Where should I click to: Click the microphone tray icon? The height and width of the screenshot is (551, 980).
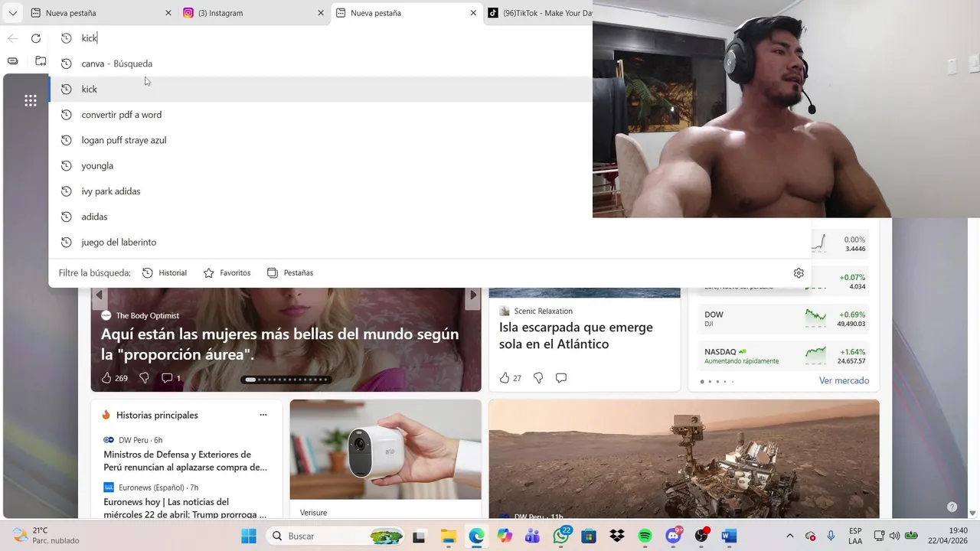click(831, 536)
